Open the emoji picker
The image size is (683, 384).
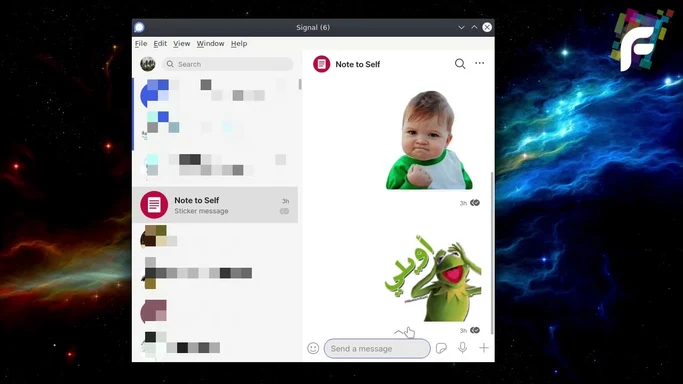click(x=313, y=348)
